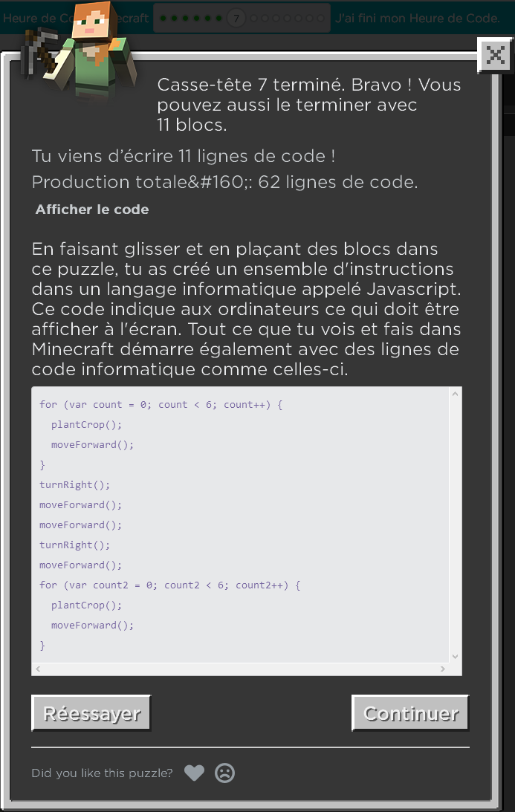Image resolution: width=515 pixels, height=812 pixels.
Task: Select puzzle 8 dot right after current level
Action: pos(254,19)
